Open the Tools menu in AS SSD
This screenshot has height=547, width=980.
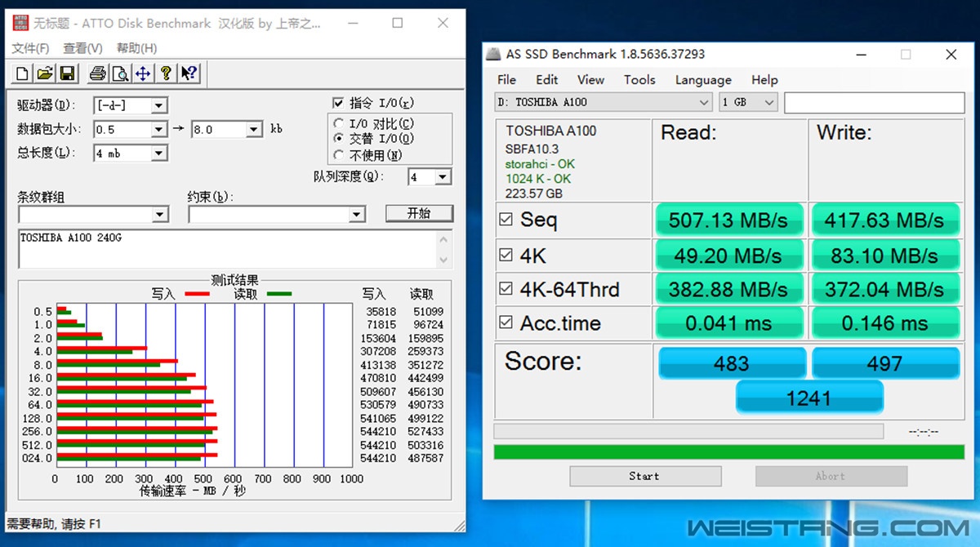point(639,80)
